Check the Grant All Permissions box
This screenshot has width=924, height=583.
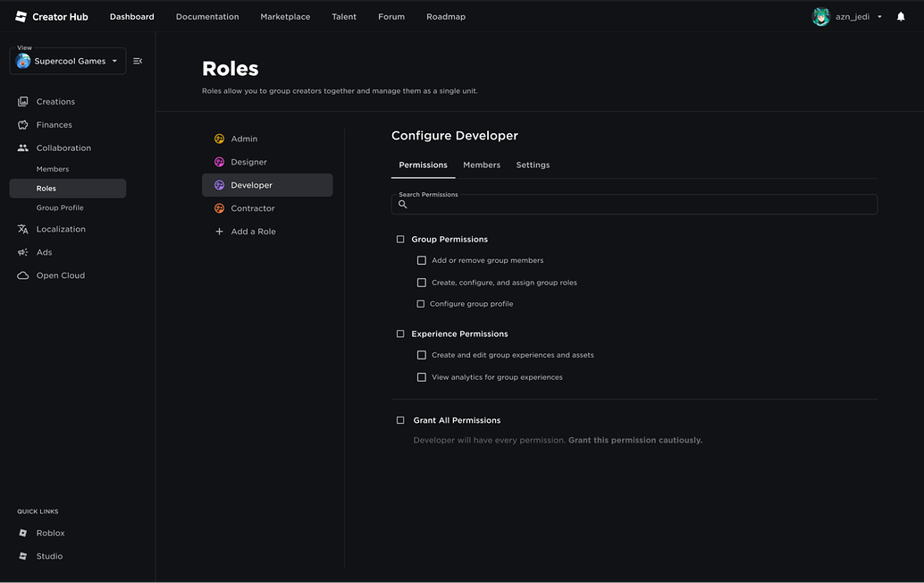click(399, 419)
